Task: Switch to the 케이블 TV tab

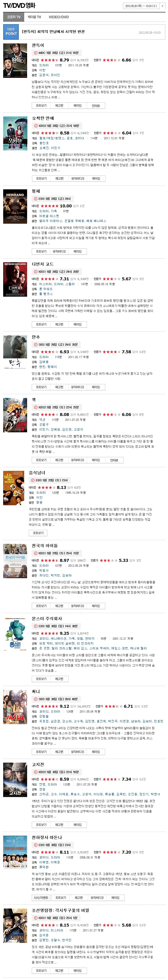Action: tap(34, 17)
